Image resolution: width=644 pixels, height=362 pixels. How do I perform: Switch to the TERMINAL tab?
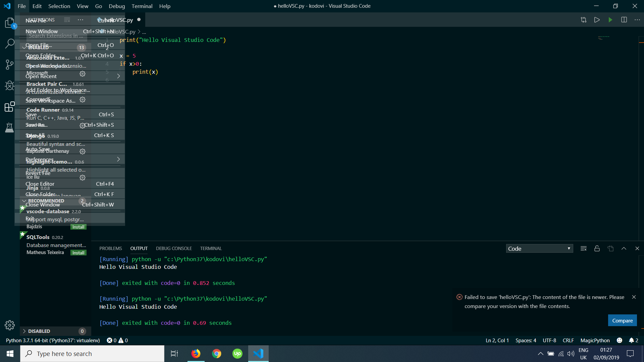point(211,248)
